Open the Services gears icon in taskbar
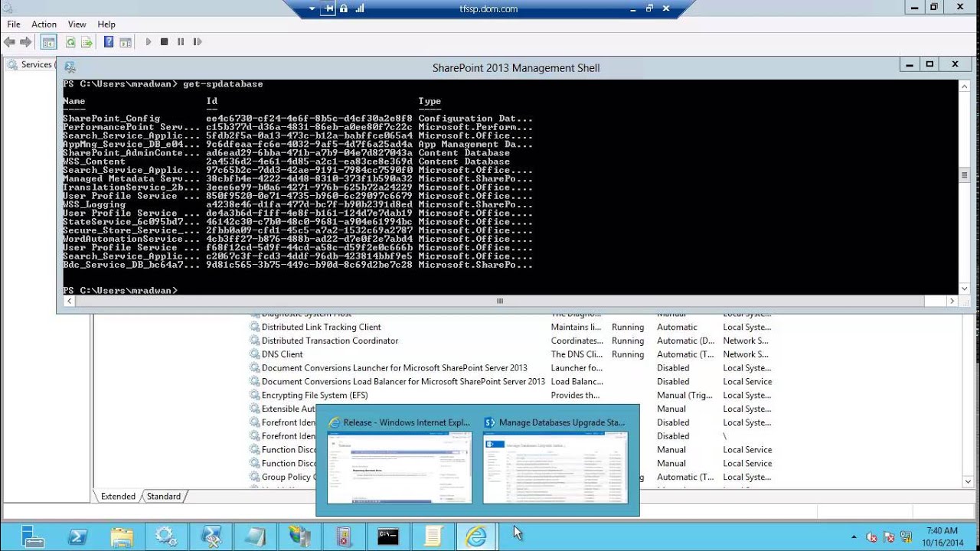Image resolution: width=980 pixels, height=551 pixels. [166, 536]
